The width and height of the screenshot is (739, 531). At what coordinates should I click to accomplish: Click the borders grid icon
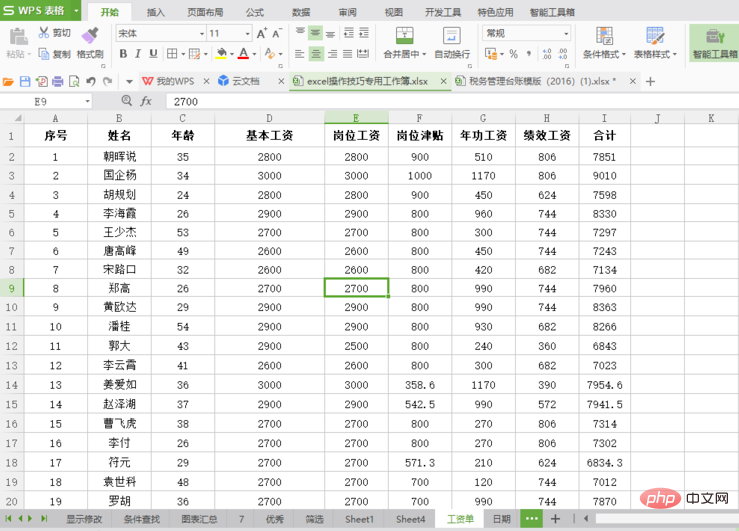point(172,54)
